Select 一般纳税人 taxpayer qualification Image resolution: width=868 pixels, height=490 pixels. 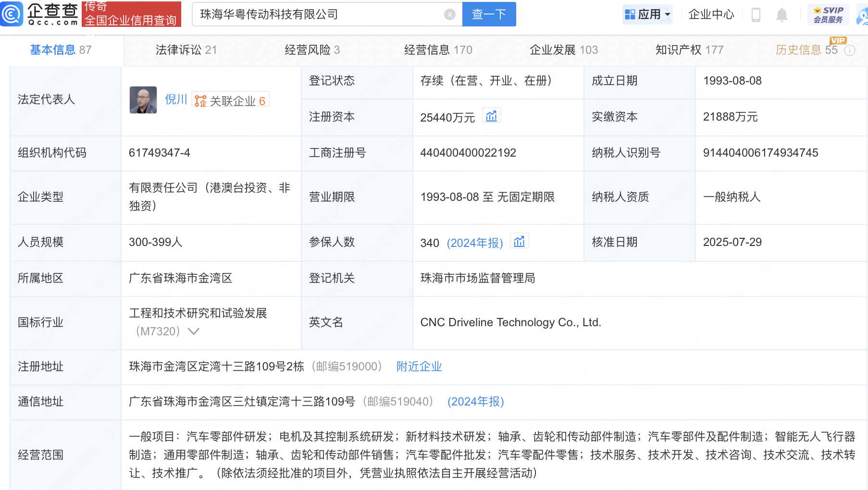(732, 197)
